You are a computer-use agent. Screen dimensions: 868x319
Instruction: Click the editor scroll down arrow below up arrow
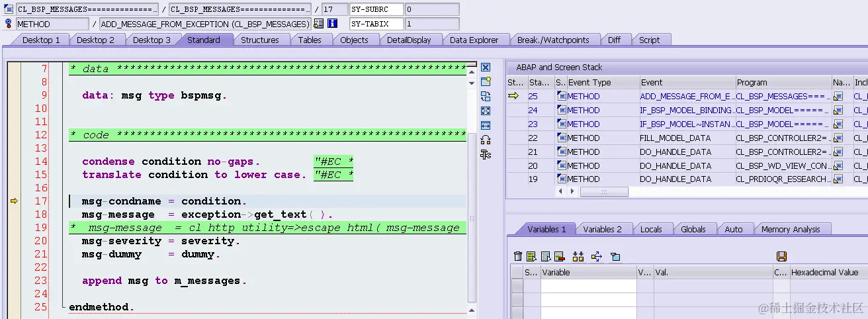472,82
